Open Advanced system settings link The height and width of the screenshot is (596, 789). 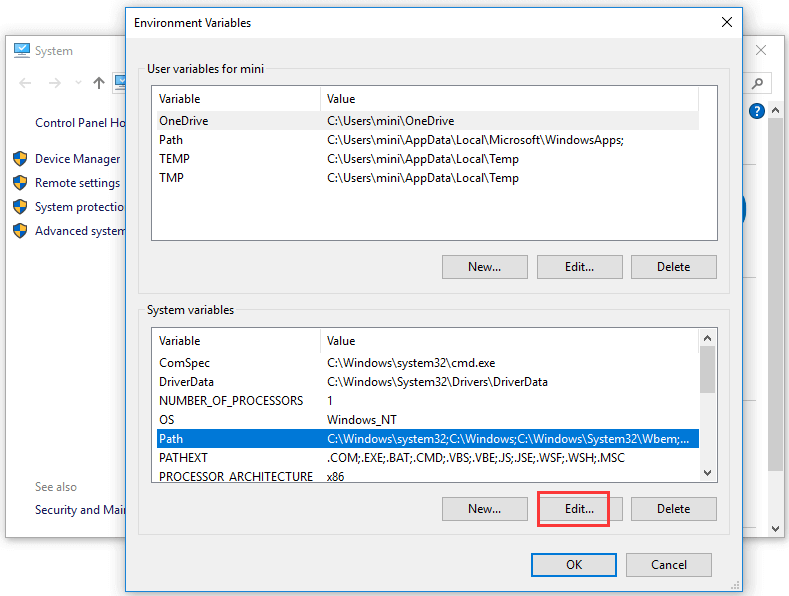(x=80, y=231)
